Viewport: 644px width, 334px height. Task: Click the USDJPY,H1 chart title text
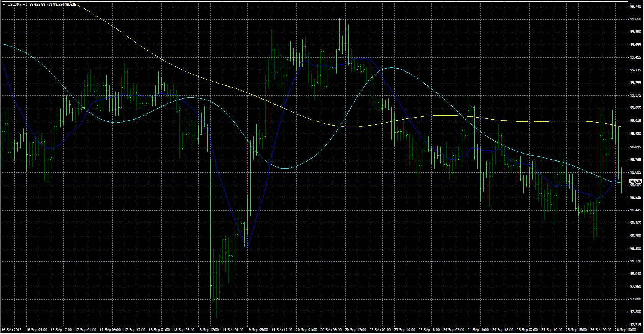(17, 4)
